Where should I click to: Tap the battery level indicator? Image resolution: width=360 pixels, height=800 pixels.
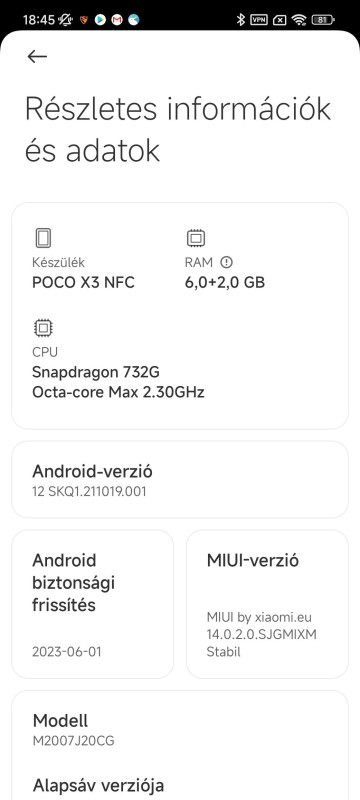pyautogui.click(x=322, y=20)
